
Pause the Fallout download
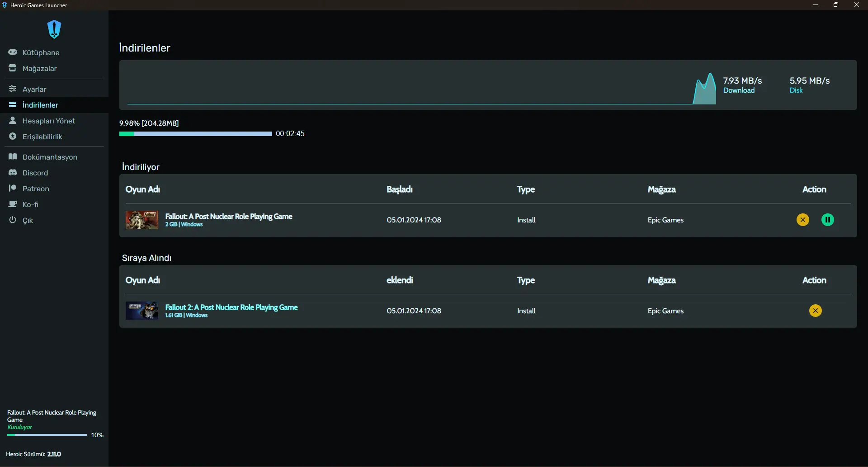click(828, 220)
